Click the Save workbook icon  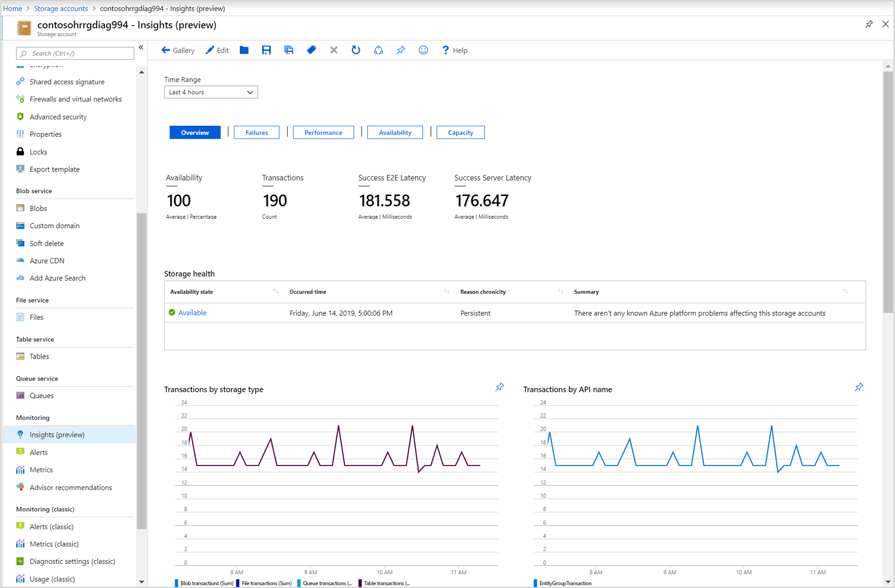[x=266, y=50]
